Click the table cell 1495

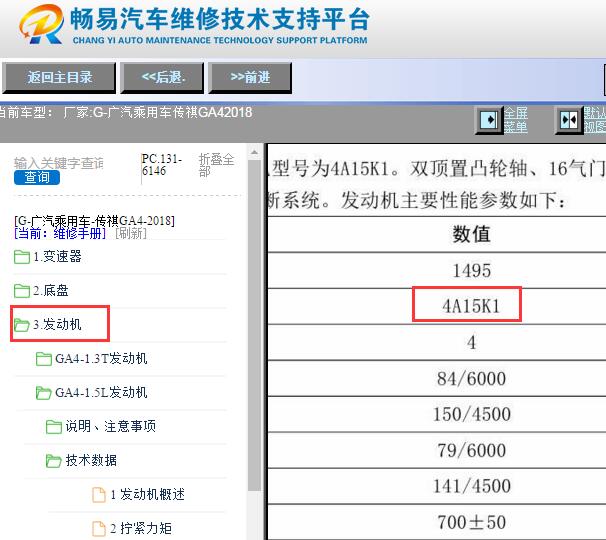point(472,271)
